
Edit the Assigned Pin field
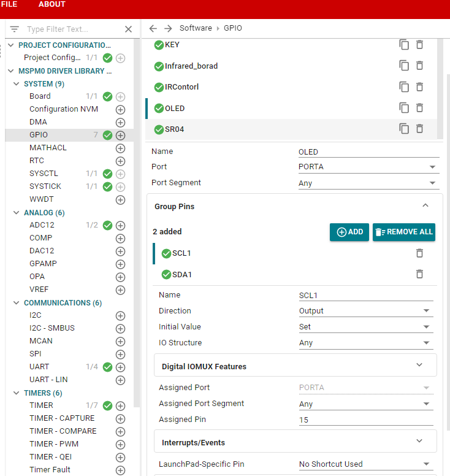pyautogui.click(x=366, y=420)
